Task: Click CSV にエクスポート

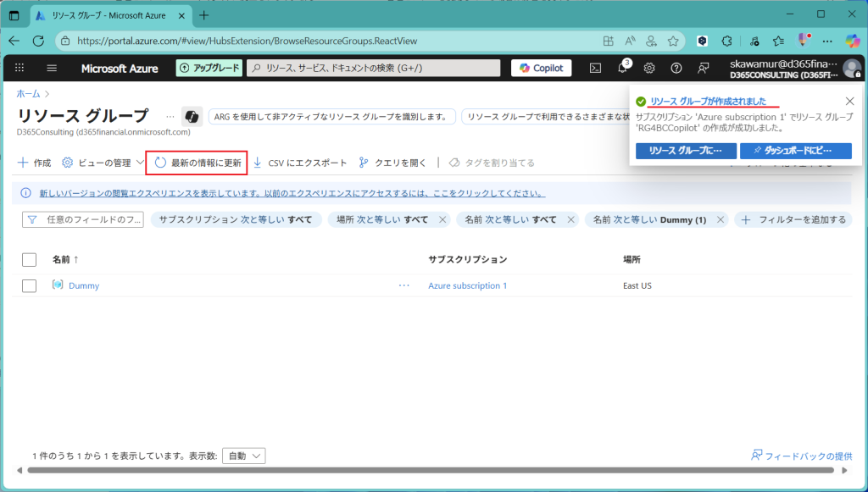Action: click(300, 163)
